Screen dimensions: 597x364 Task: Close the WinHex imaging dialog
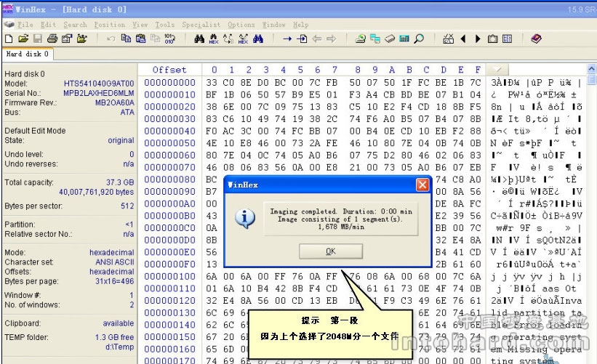point(422,185)
